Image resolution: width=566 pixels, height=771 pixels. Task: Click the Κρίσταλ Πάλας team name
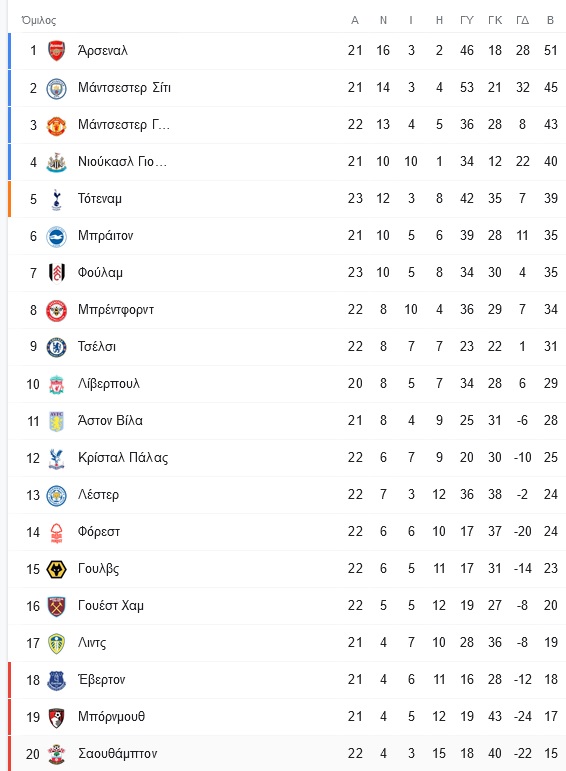tap(123, 457)
